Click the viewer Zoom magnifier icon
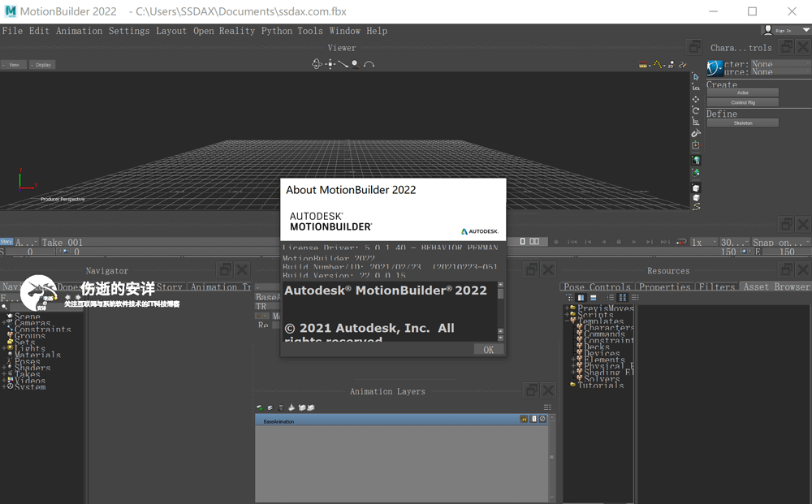Screen dimensions: 812x504 tap(356, 64)
